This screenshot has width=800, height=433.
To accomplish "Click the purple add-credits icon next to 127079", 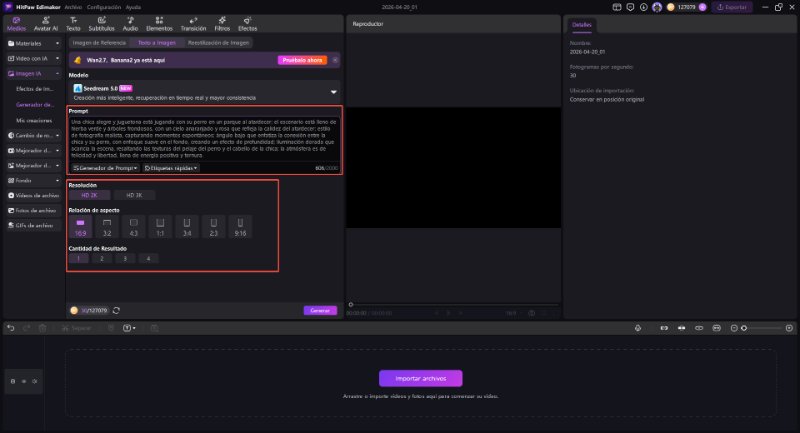I will point(703,7).
